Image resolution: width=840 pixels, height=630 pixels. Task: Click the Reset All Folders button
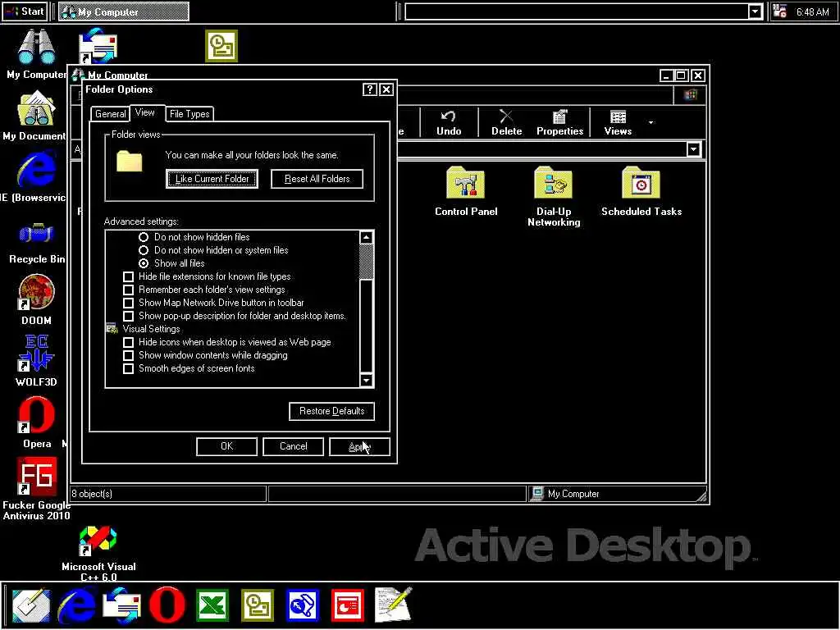(317, 179)
